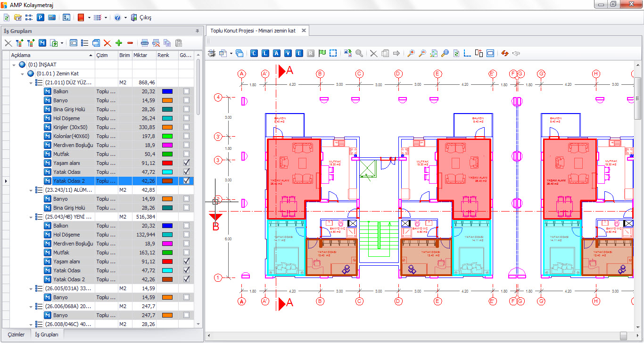Select the blue C tool in drawing toolbar
The height and width of the screenshot is (343, 644).
click(254, 53)
